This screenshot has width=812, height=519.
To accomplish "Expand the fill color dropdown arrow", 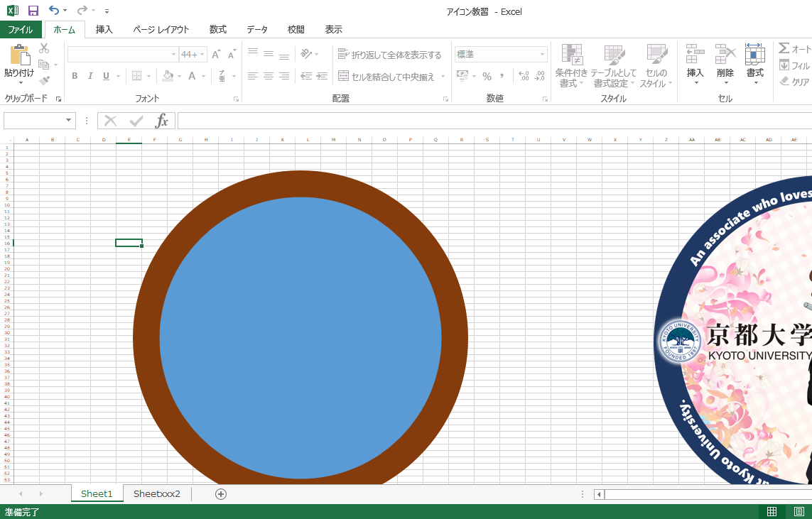I will coord(180,77).
